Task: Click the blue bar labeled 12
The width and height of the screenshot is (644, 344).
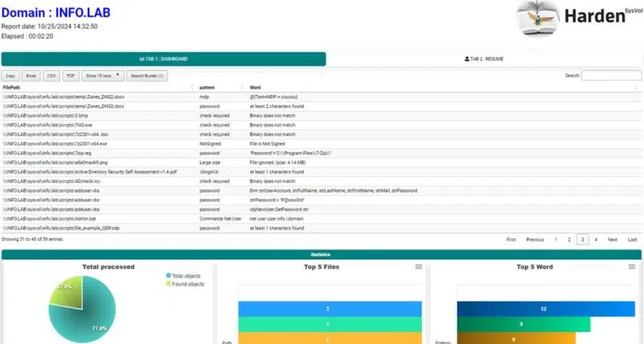Action: tap(546, 309)
